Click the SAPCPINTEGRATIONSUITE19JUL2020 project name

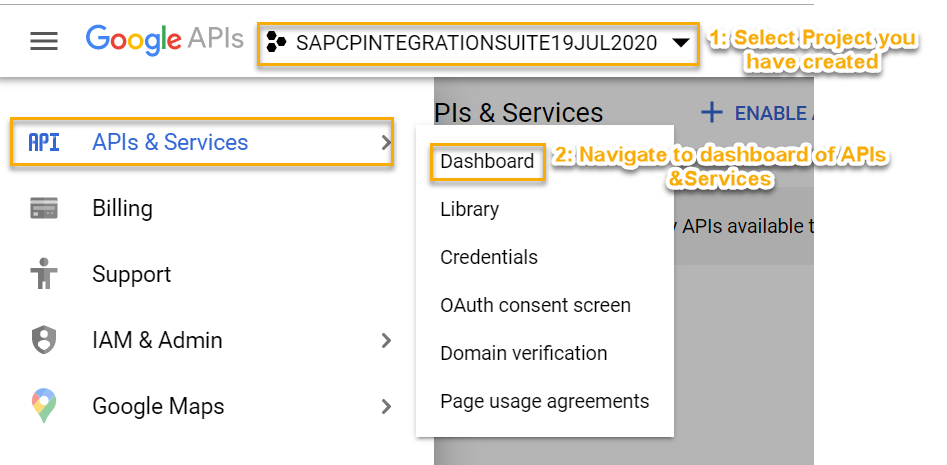tap(476, 43)
